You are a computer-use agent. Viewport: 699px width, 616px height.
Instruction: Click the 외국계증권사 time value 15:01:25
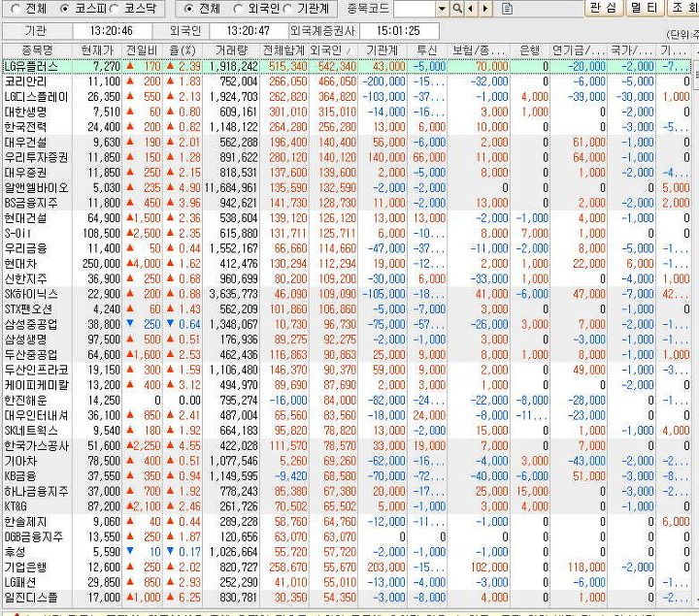pos(398,31)
